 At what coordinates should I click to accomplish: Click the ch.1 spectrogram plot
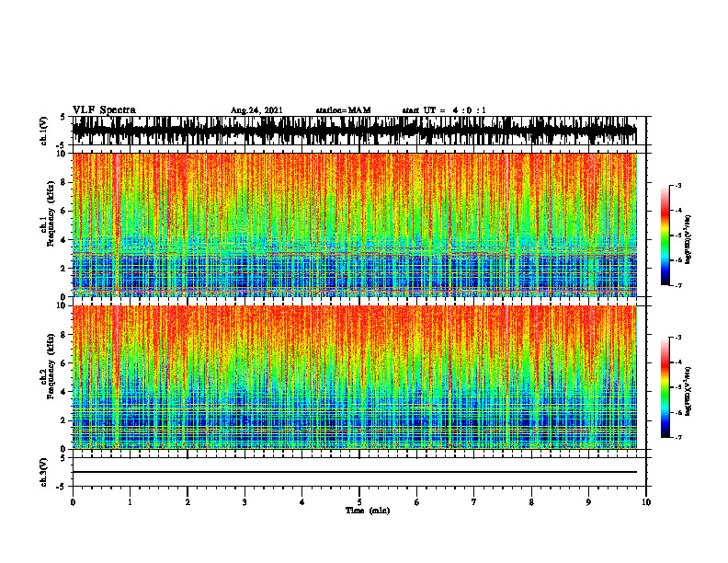(354, 224)
